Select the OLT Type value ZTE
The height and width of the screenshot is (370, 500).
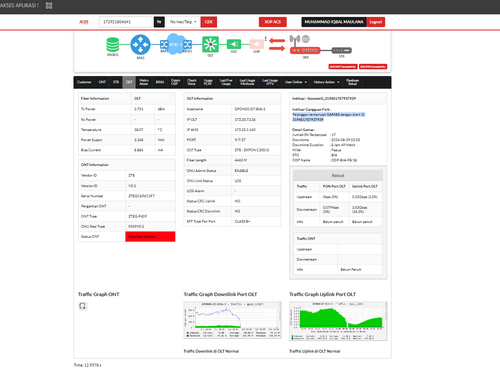point(252,150)
